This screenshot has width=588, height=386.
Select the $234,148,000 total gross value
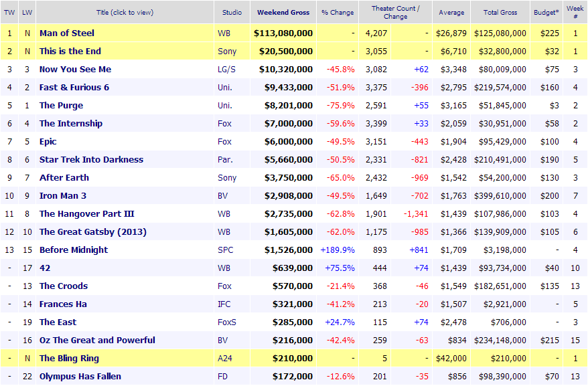coord(500,341)
